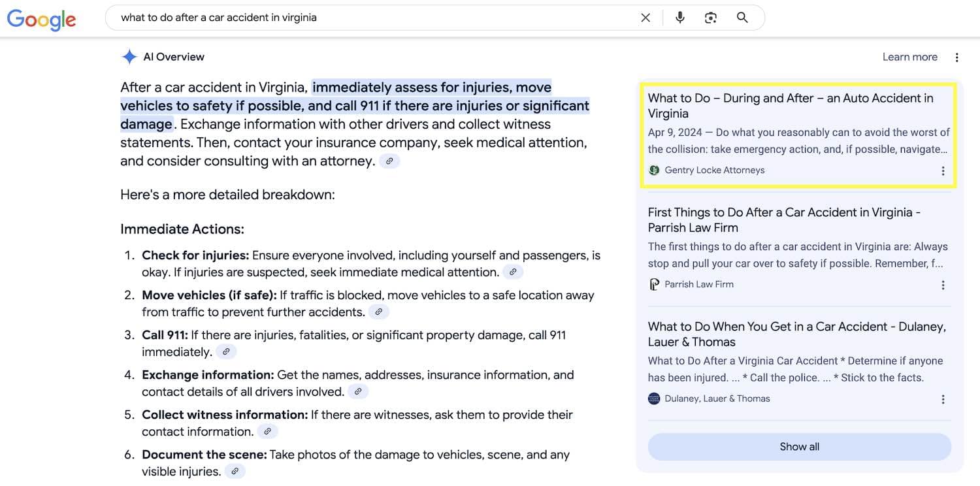This screenshot has height=486, width=980.
Task: Open the source link for Document the scene
Action: 235,471
